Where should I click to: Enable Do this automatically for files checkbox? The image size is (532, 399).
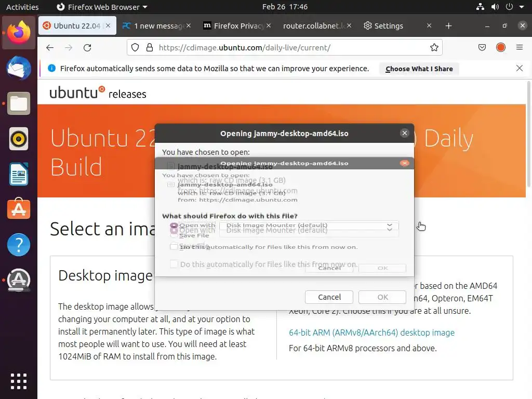(x=174, y=264)
